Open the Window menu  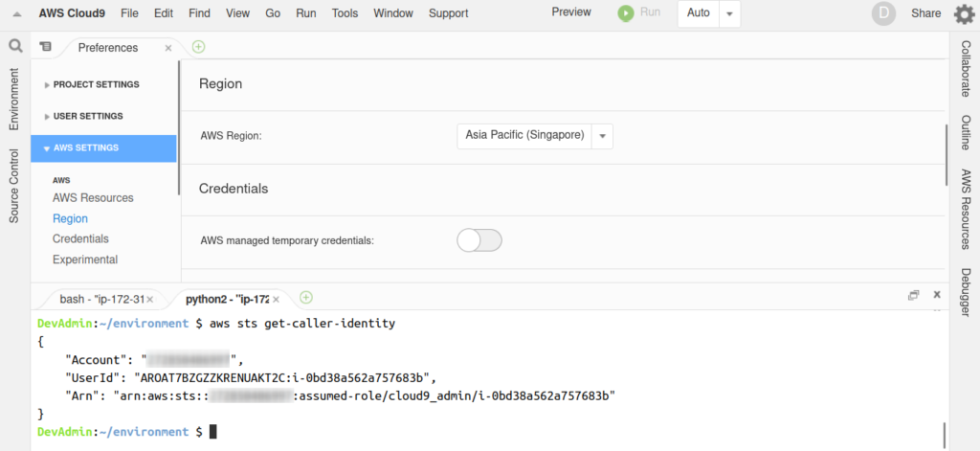[x=393, y=13]
